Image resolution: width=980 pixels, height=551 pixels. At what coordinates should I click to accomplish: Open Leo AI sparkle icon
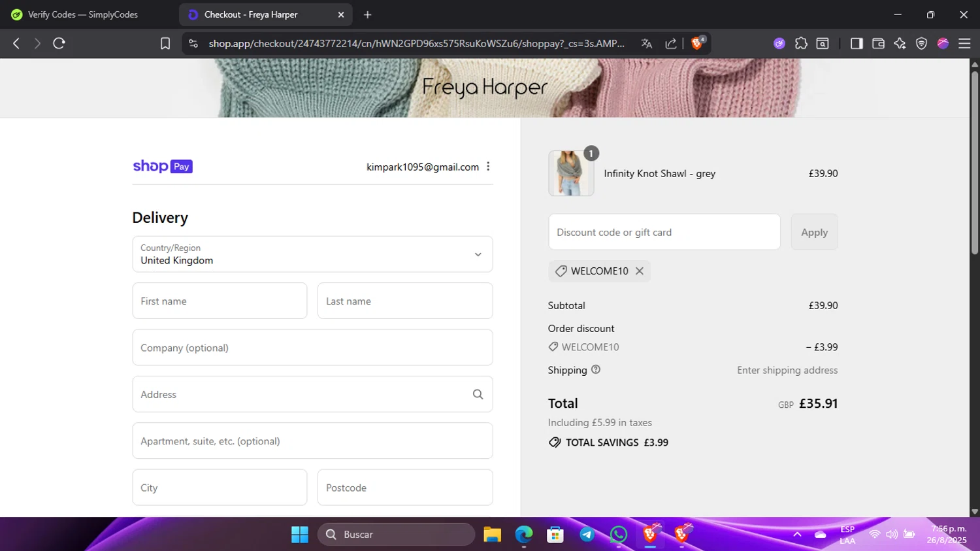coord(900,43)
